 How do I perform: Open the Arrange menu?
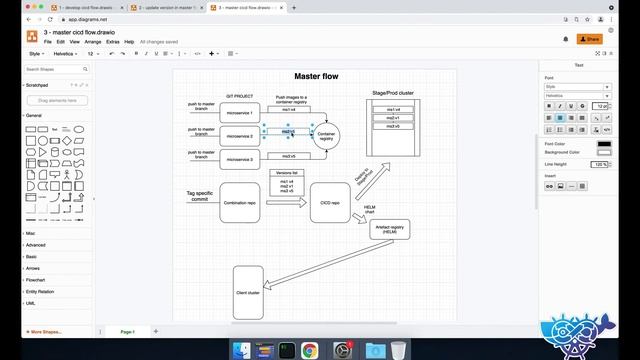click(x=93, y=42)
